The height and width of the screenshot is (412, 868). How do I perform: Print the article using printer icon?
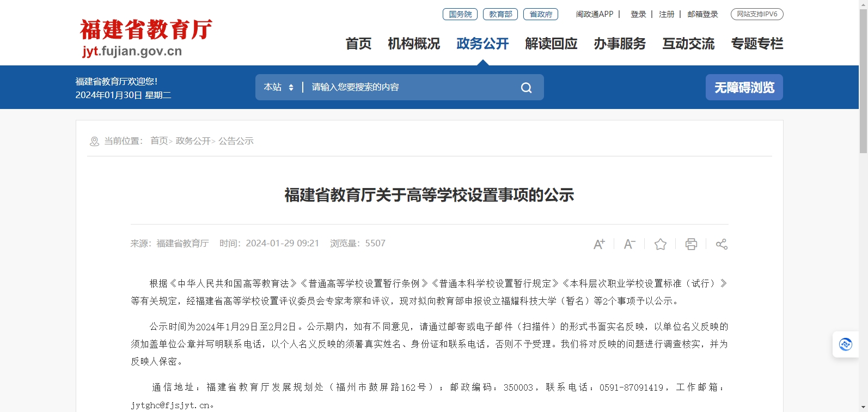691,244
